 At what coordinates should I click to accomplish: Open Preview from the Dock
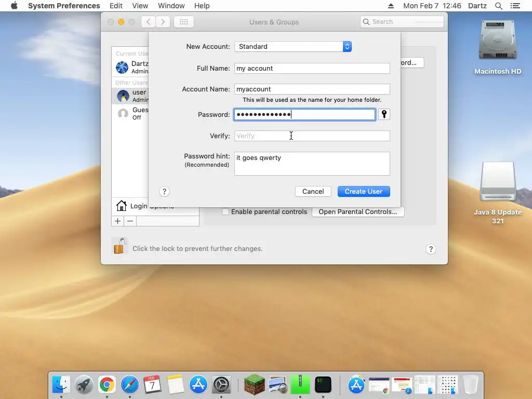pos(277,384)
